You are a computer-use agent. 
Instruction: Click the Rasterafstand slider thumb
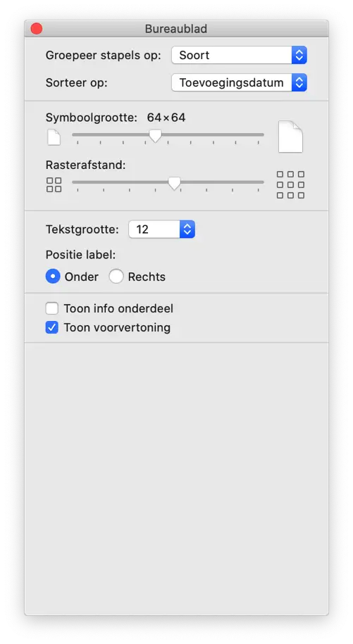tap(174, 183)
